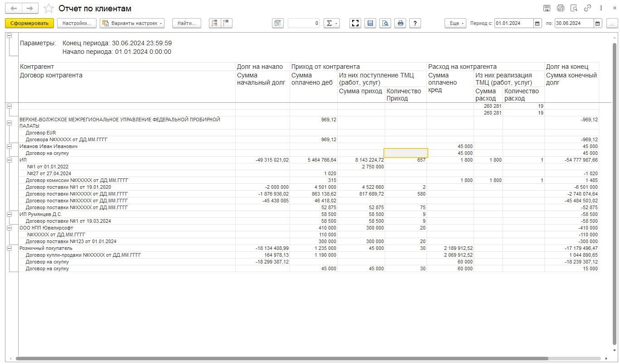Open preview with toolbar magnifier-page icon
Image resolution: width=620 pixels, height=364 pixels.
point(385,23)
